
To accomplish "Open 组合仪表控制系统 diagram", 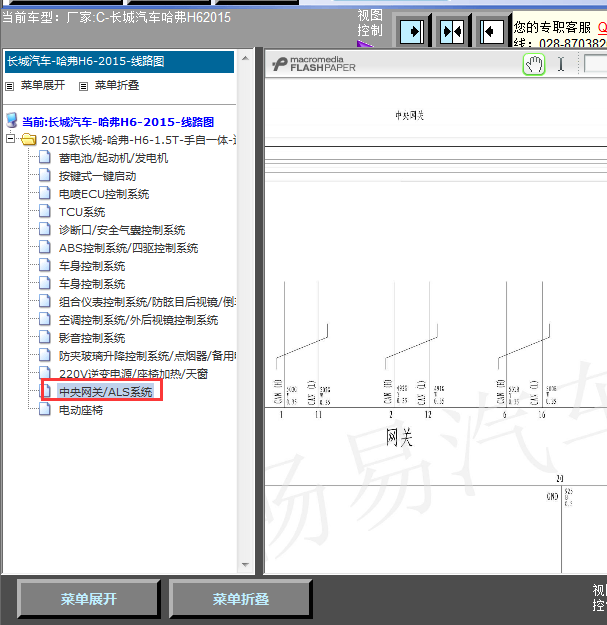I will point(147,302).
